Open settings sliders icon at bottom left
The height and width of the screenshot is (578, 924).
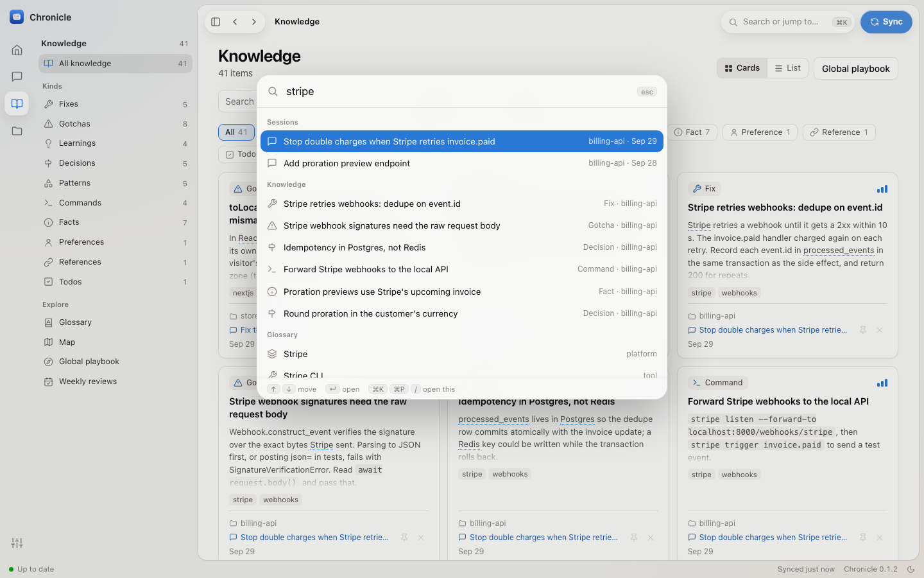point(17,543)
